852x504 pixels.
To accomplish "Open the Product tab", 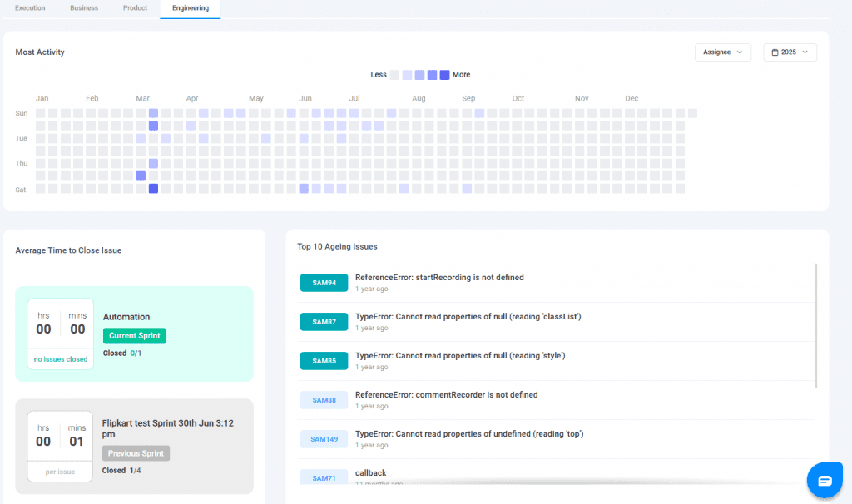I will [x=135, y=8].
